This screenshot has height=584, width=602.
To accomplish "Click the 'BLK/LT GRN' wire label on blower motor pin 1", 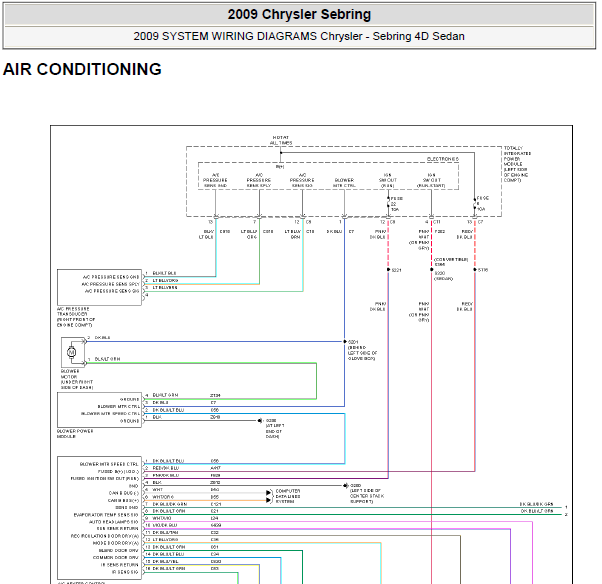I will [x=107, y=359].
